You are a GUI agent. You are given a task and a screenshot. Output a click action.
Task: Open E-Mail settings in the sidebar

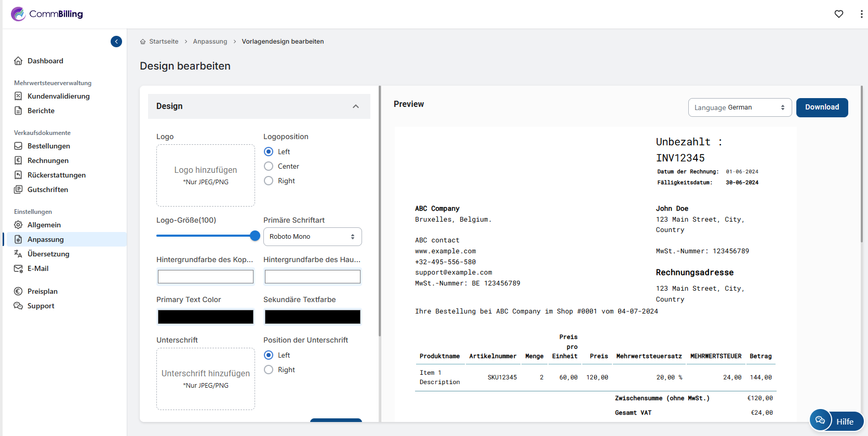[x=38, y=268]
